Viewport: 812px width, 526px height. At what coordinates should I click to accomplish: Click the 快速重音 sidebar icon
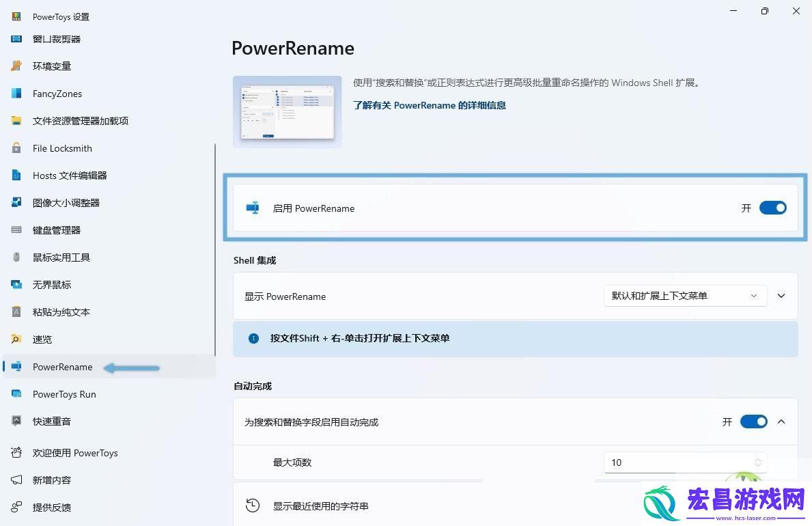pos(16,421)
